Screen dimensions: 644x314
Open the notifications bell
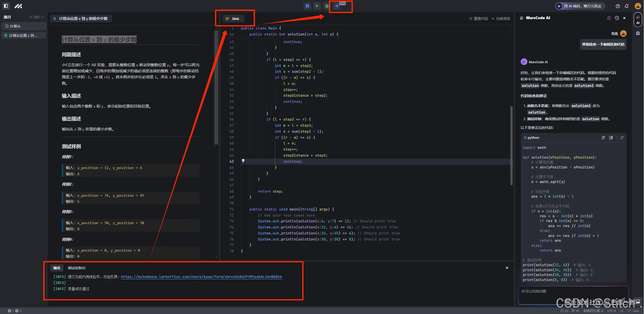pyautogui.click(x=626, y=6)
